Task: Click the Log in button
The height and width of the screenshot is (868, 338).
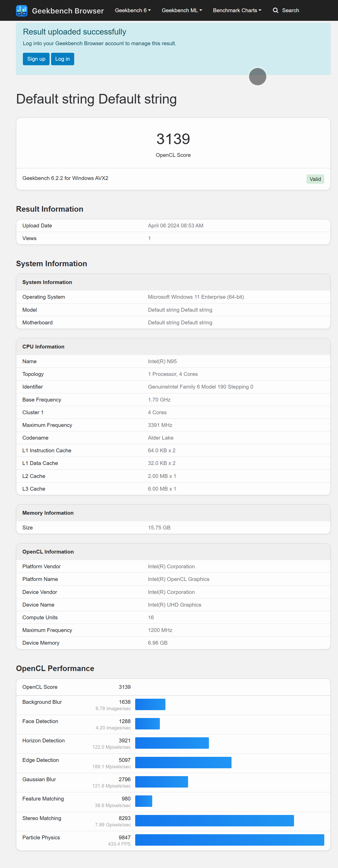Action: [x=63, y=59]
